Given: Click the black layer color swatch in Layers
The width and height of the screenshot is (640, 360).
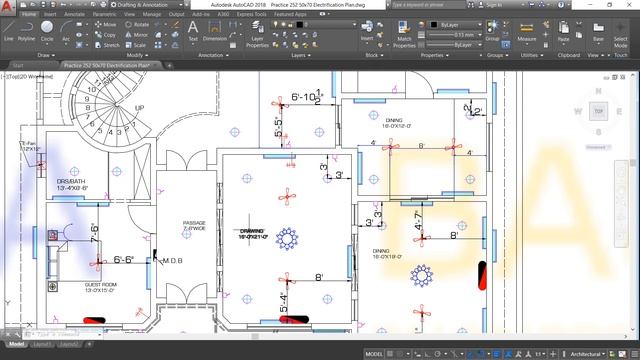Looking at the screenshot, I should pos(300,25).
